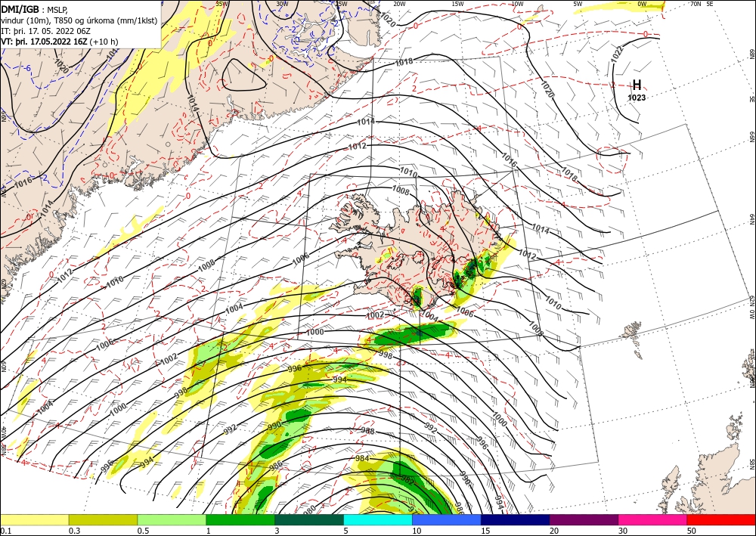The width and height of the screenshot is (756, 536).
Task: Click the legend value "0.5"
Action: pos(143,531)
